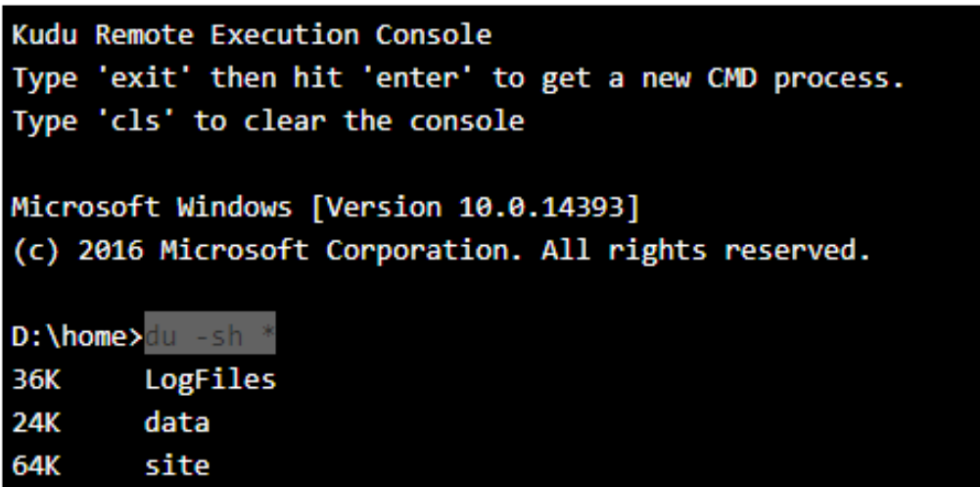Click the highlighted "du -sh *" command input
The height and width of the screenshot is (487, 980).
(210, 336)
